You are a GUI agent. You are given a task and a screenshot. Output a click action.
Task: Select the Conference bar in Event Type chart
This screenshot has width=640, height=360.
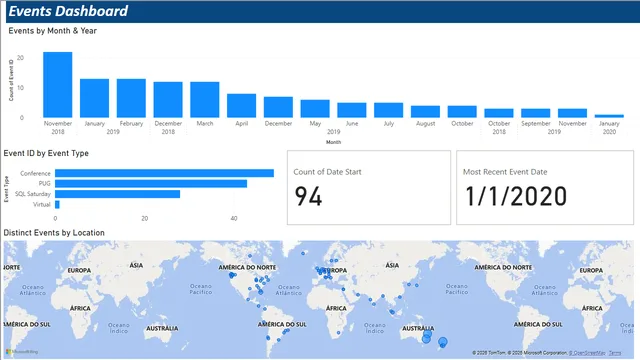click(164, 173)
